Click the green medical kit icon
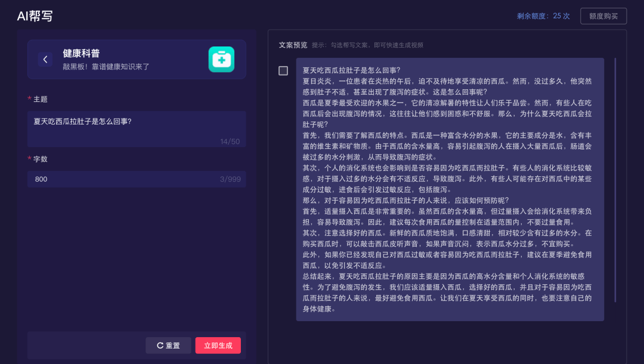Image resolution: width=644 pixels, height=364 pixels. tap(221, 60)
